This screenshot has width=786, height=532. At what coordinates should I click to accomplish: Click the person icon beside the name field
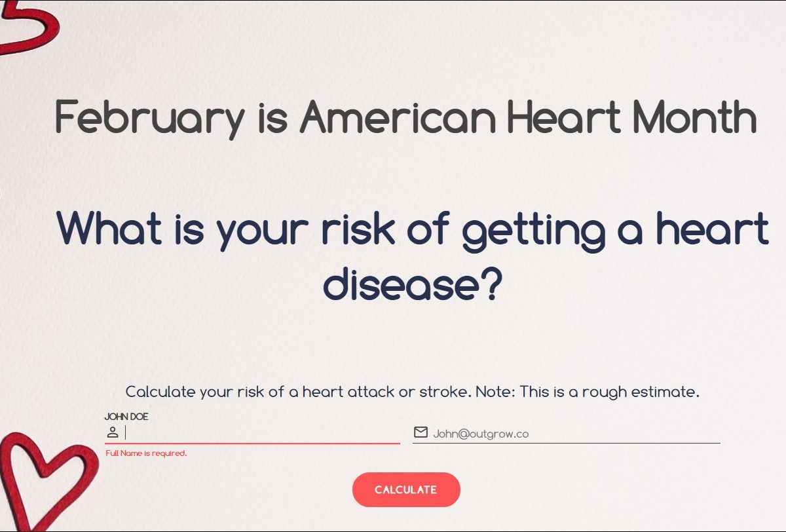pos(113,432)
